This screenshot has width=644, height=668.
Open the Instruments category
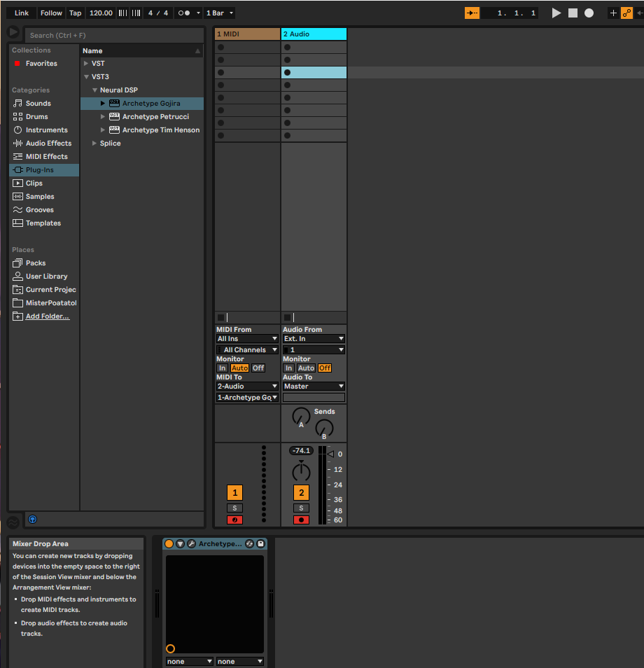coord(46,130)
